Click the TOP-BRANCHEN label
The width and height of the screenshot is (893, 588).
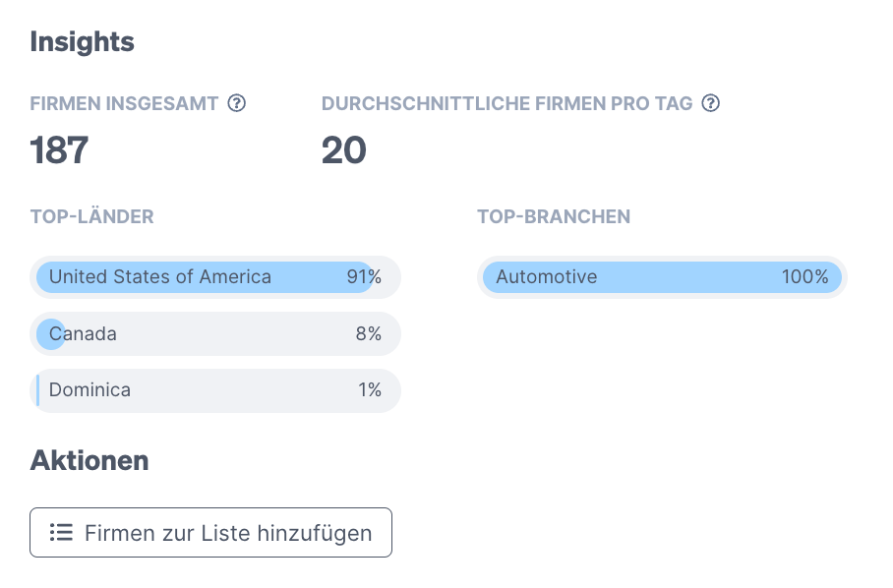(x=554, y=216)
